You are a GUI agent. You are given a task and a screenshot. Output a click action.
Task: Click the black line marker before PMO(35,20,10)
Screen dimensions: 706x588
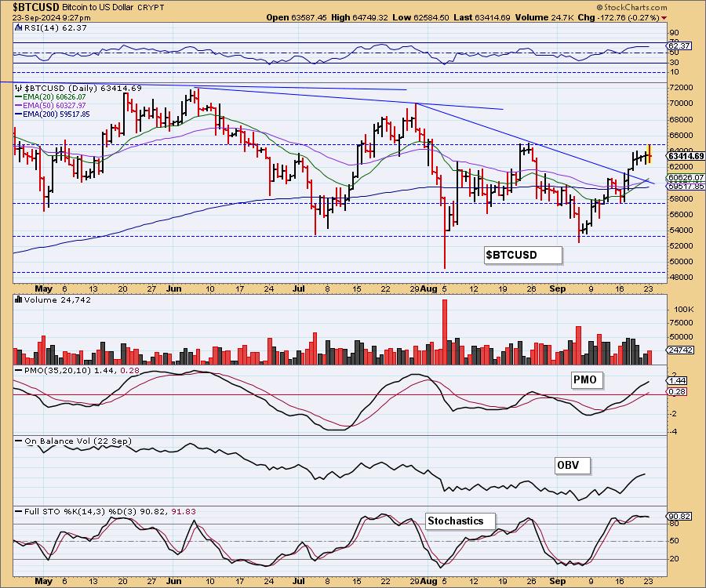(x=19, y=370)
